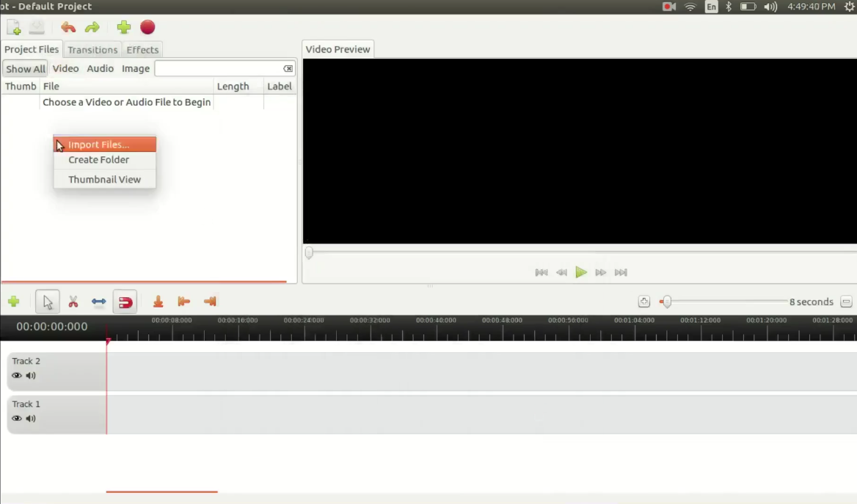This screenshot has height=504, width=857.
Task: Click the red playhead marker on ruler
Action: click(108, 341)
